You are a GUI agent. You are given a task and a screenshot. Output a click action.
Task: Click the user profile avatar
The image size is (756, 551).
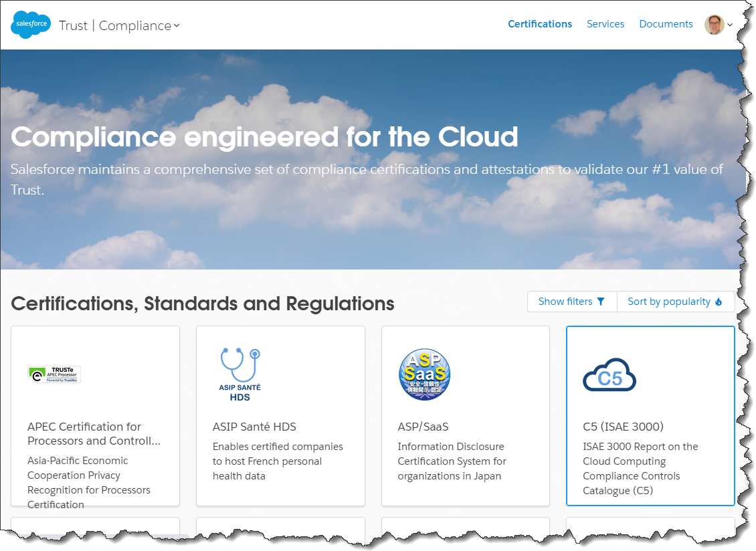pos(714,25)
